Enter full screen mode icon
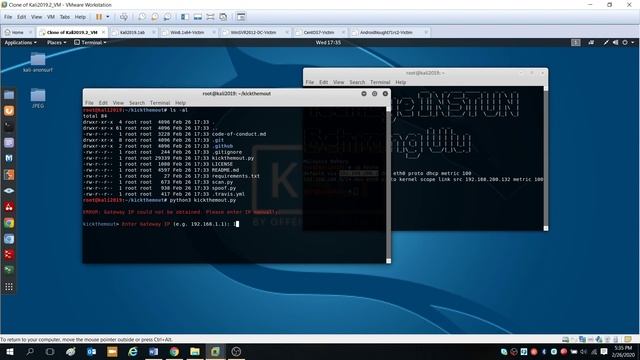Viewport: 640px width, 360px height. (210, 17)
